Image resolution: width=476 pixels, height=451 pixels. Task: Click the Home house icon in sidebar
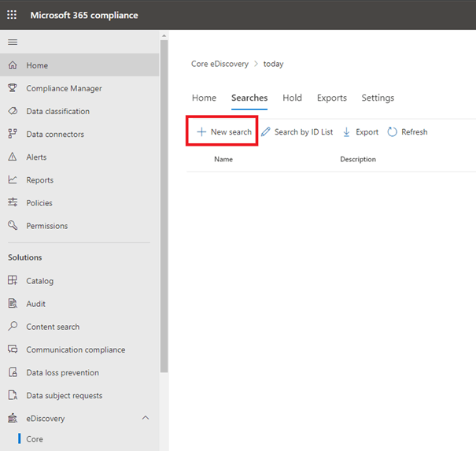(13, 65)
